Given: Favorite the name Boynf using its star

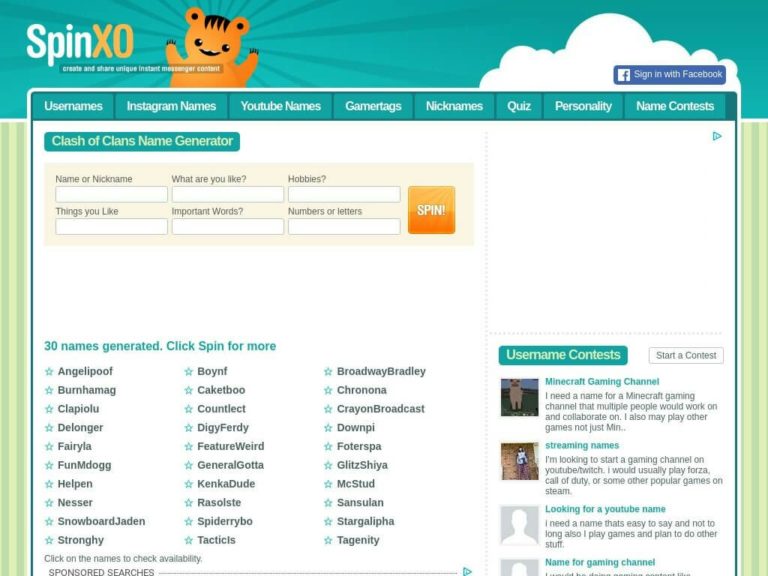Looking at the screenshot, I should click(x=188, y=372).
